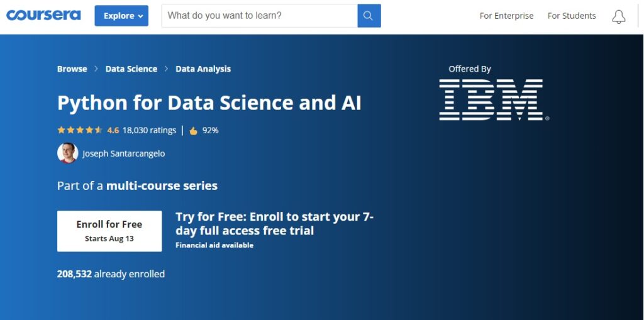Screen dimensions: 644x320
Task: Open Financial aid available link
Action: pyautogui.click(x=214, y=245)
